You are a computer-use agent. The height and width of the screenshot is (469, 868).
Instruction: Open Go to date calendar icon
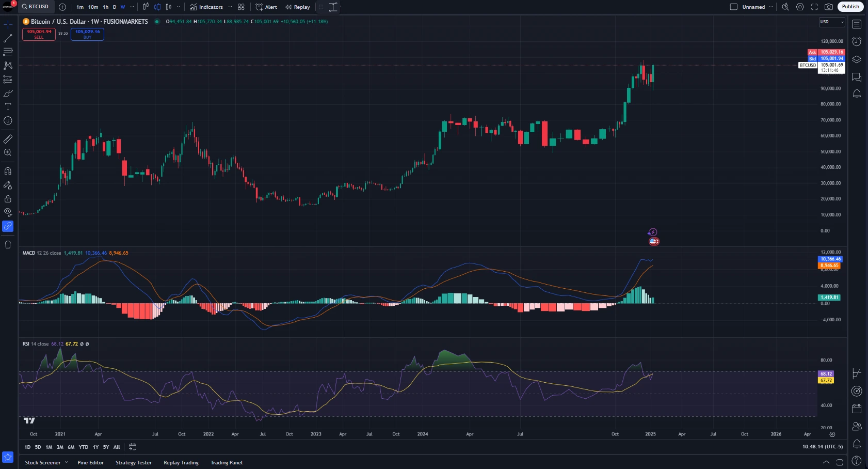pos(133,447)
